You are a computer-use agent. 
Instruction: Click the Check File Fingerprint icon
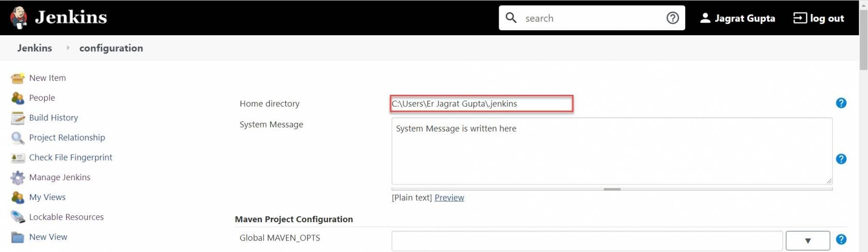point(18,158)
